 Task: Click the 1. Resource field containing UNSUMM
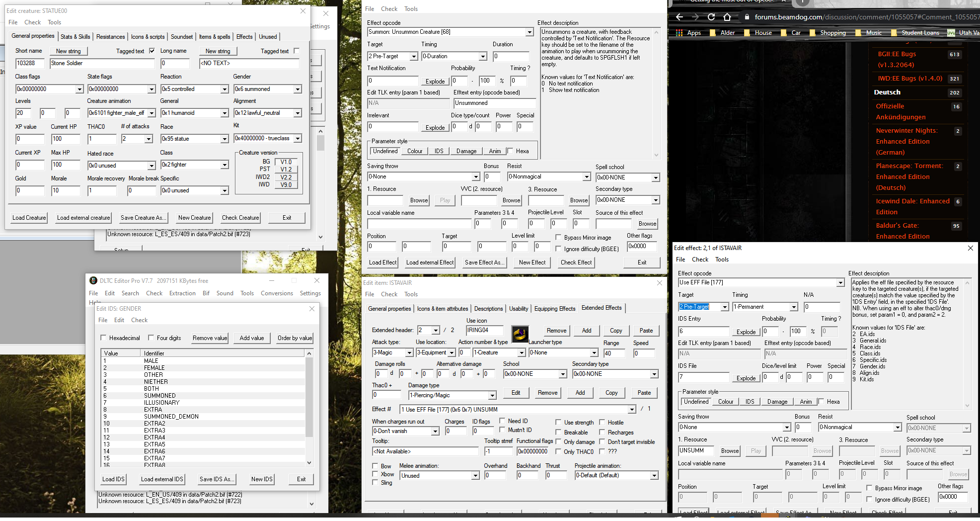[696, 450]
